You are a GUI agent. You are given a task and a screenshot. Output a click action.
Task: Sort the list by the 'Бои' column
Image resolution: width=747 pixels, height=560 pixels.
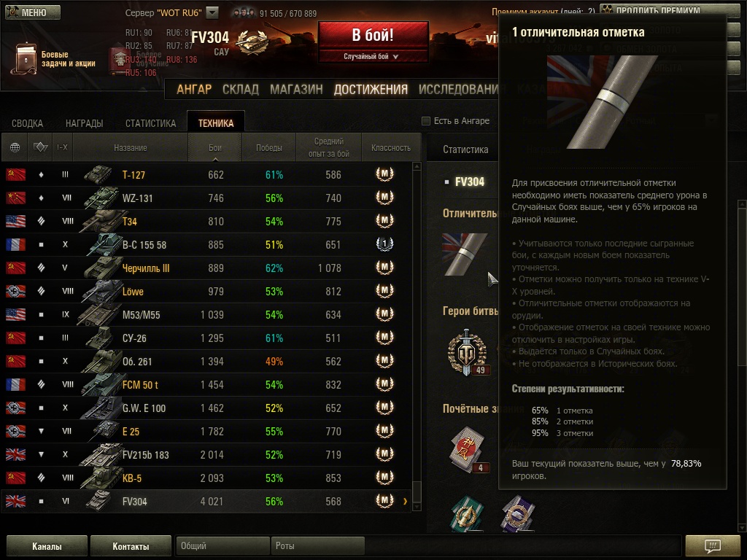click(215, 147)
